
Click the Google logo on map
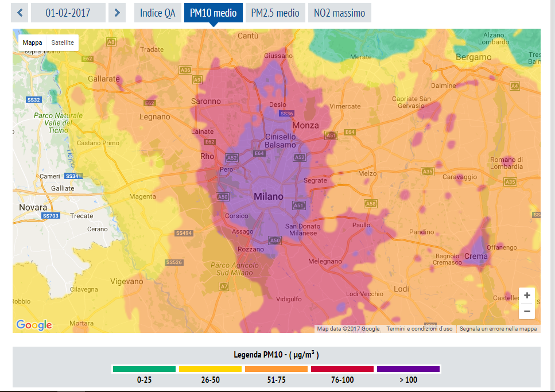(34, 325)
